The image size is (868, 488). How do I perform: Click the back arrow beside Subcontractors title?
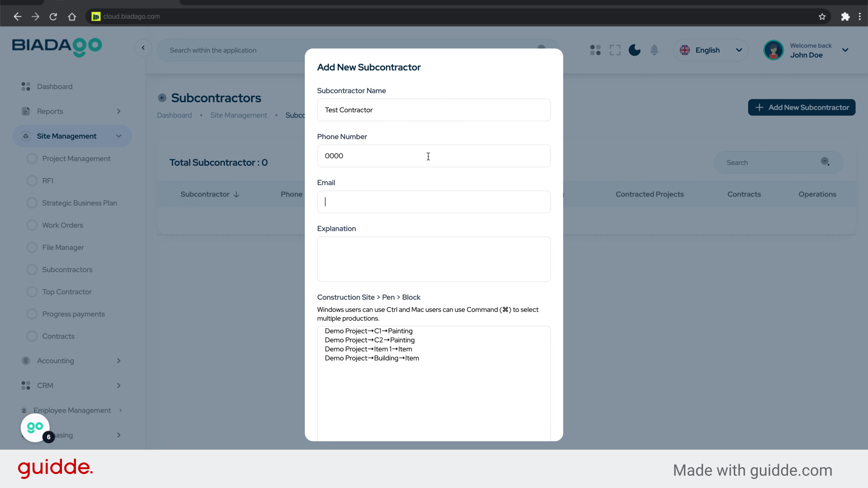tap(162, 98)
